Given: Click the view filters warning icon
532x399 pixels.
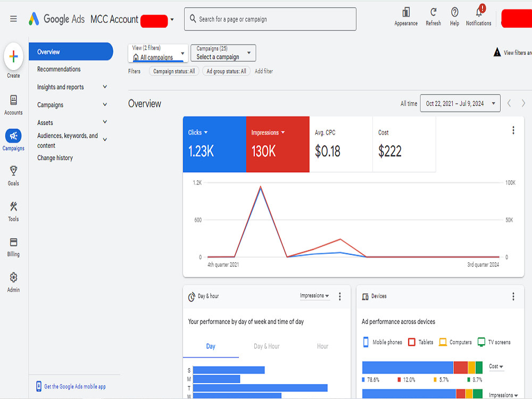Looking at the screenshot, I should click(x=497, y=52).
